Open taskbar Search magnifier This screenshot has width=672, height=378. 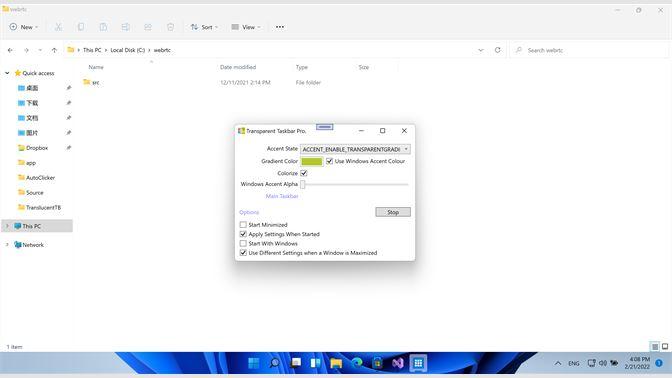274,363
